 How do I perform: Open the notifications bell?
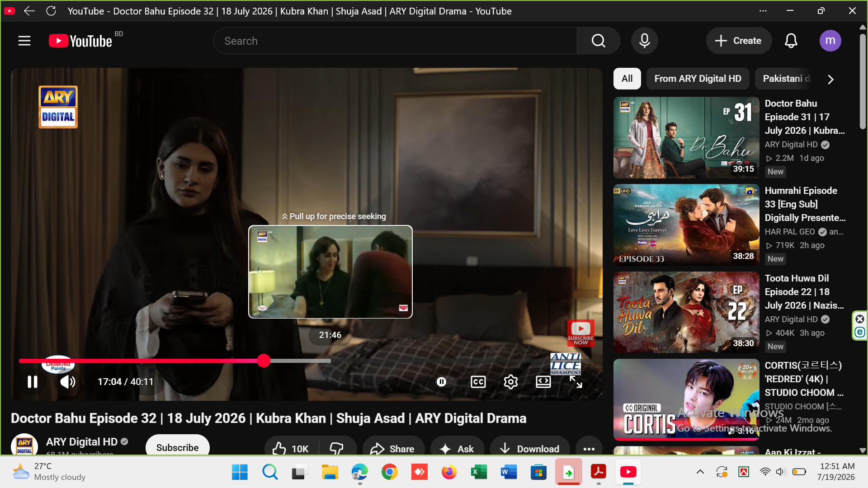point(791,41)
